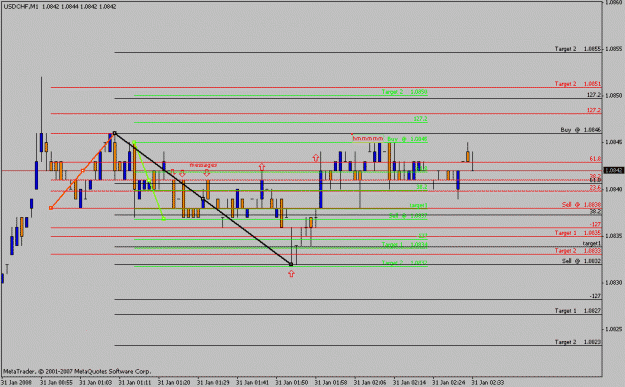Click the '31 Jan 00:55' time axis label
Image resolution: width=625 pixels, height=387 pixels.
point(56,383)
